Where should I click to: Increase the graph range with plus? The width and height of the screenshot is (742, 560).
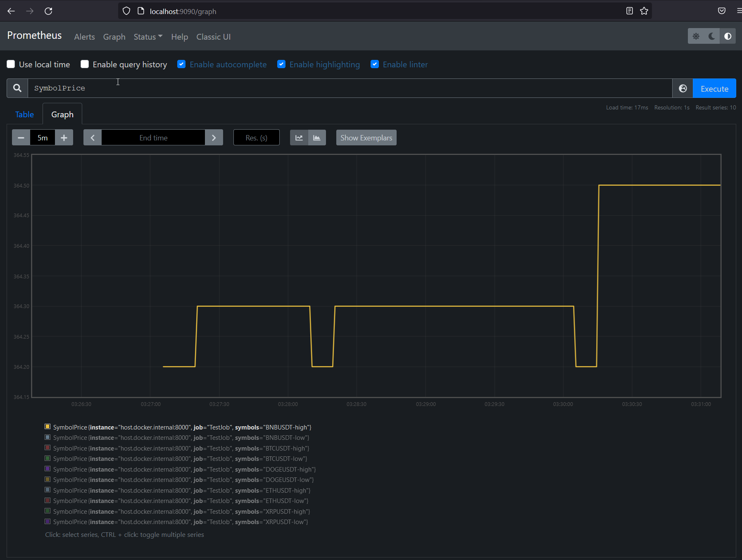tap(64, 138)
